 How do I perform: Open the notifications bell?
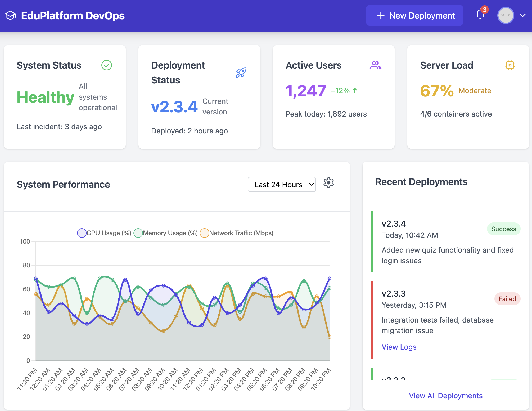(x=480, y=15)
